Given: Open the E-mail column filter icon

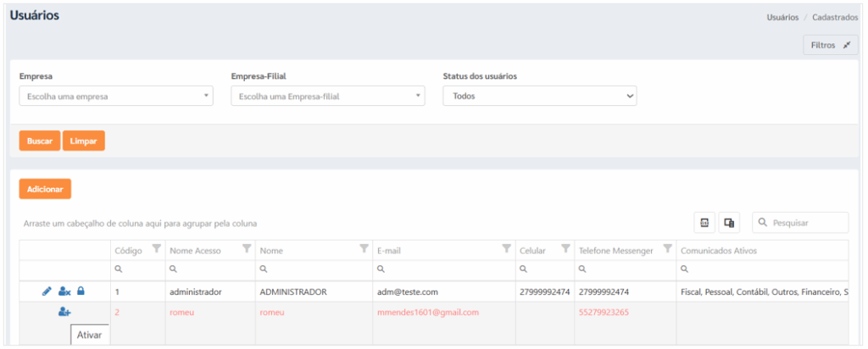Looking at the screenshot, I should point(507,249).
